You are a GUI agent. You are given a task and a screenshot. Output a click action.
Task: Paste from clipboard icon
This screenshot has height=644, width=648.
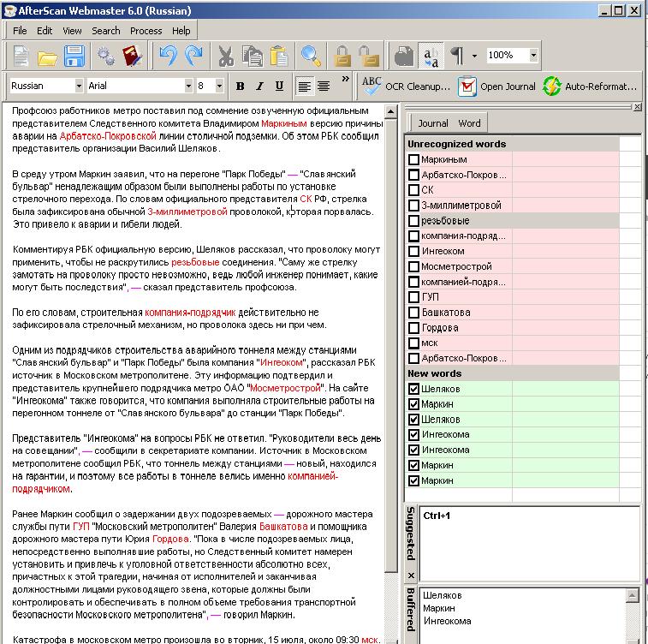(279, 56)
